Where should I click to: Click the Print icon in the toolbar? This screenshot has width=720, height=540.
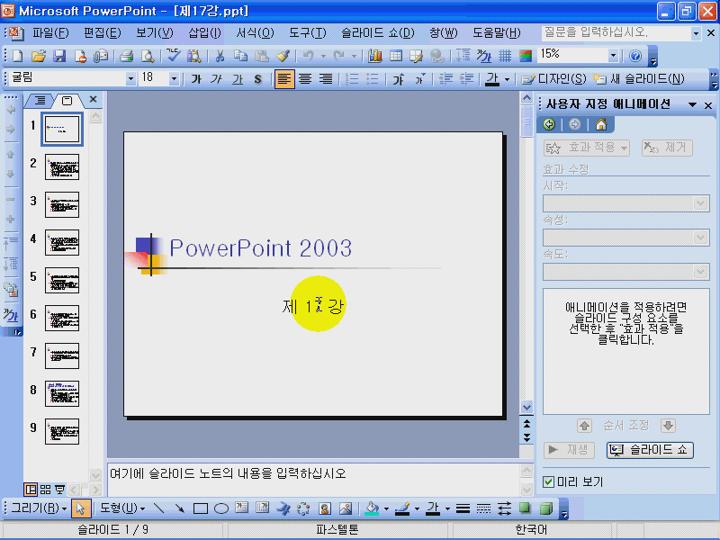(126, 56)
